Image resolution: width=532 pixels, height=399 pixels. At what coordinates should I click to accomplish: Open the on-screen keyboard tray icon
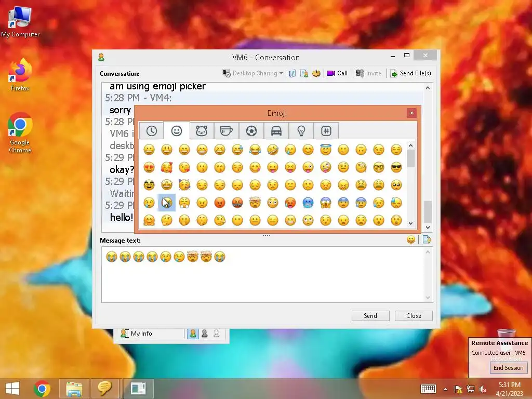428,389
